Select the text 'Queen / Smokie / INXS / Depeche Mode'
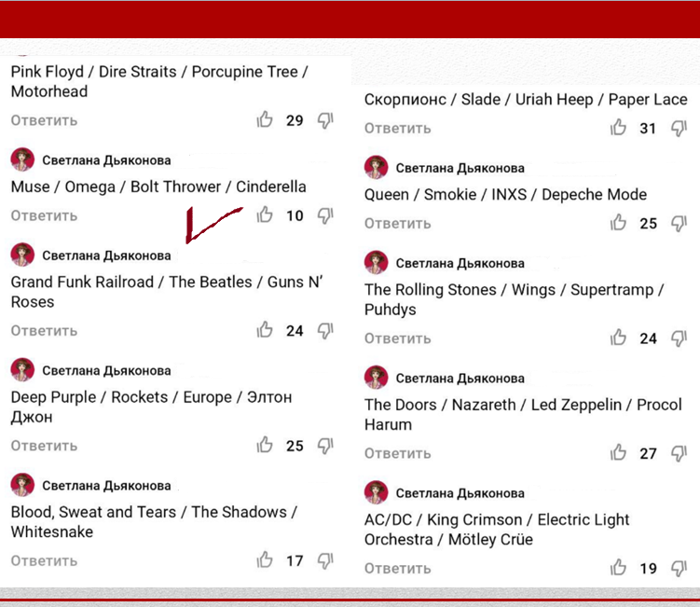This screenshot has height=607, width=700. (x=505, y=195)
